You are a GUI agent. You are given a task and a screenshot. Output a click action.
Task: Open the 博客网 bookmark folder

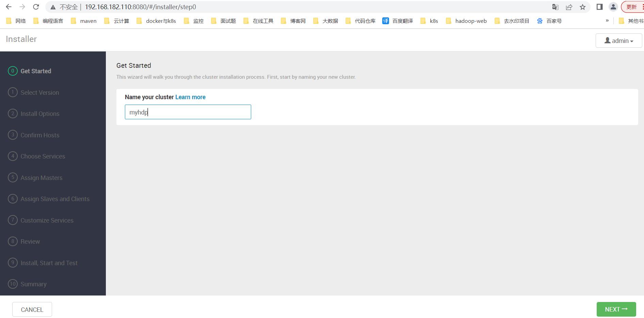point(293,21)
